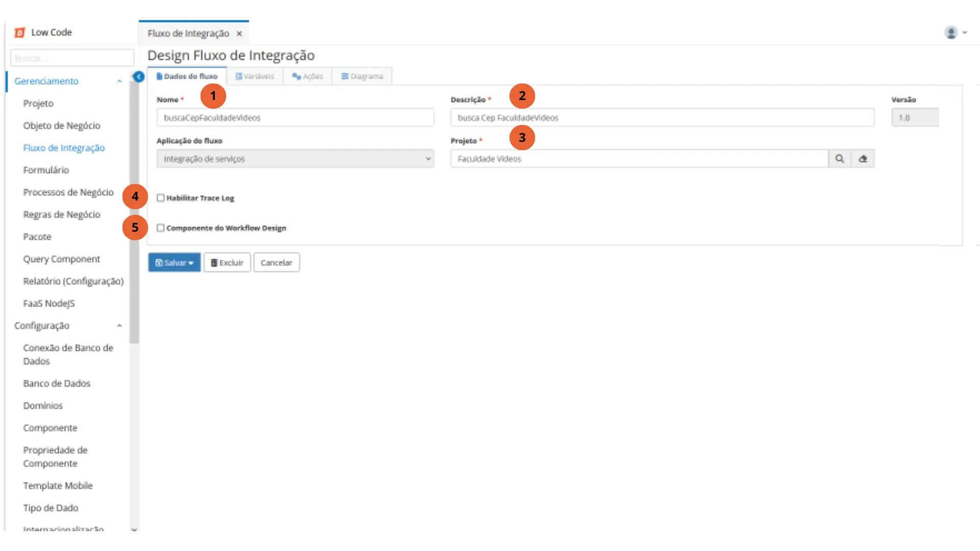This screenshot has width=980, height=551.
Task: Open Tipo de Dado in the sidebar
Action: [51, 508]
